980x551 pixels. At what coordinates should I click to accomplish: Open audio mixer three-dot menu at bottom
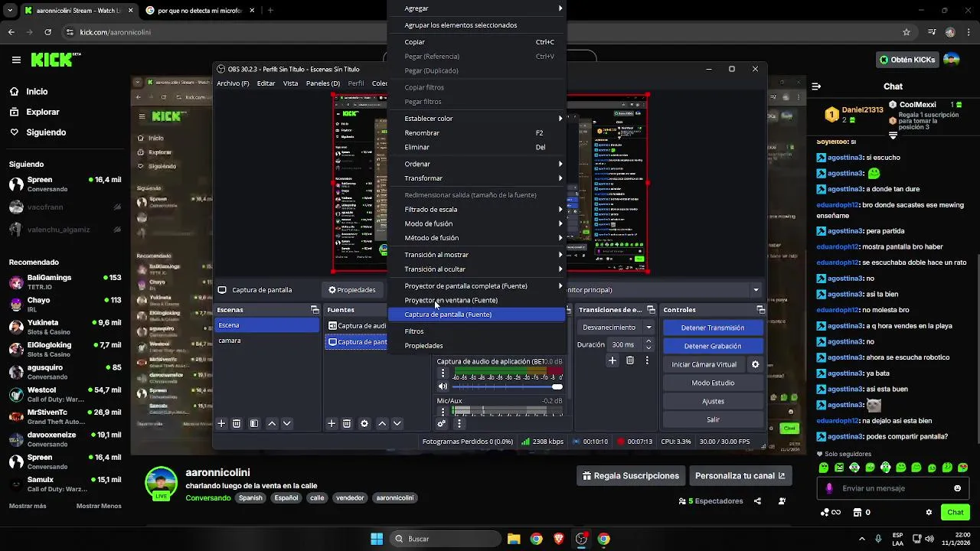click(459, 423)
